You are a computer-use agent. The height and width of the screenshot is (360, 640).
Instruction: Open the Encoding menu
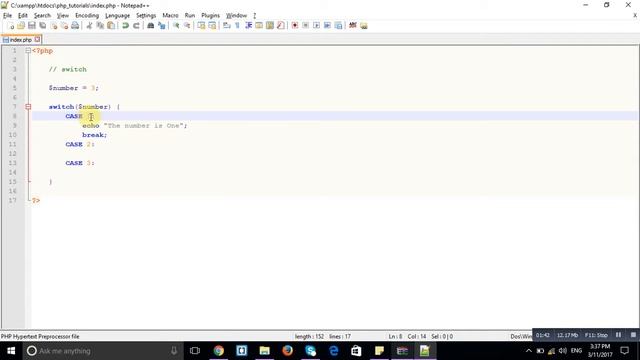point(87,16)
